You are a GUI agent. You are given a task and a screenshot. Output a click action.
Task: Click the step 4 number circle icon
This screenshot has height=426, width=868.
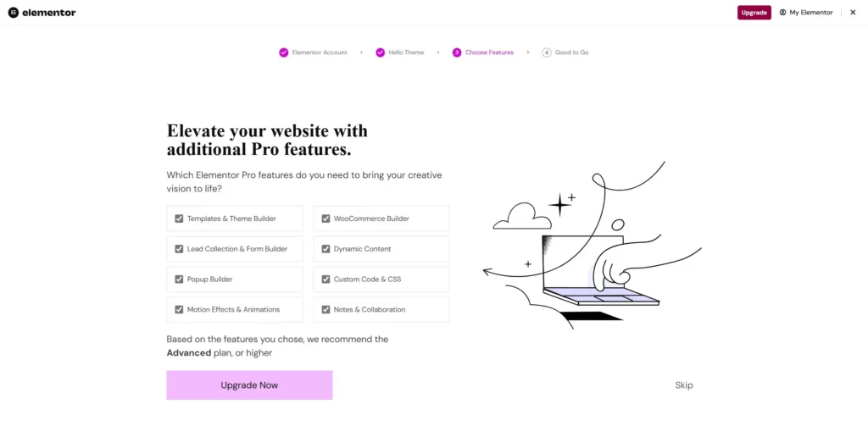pos(547,53)
